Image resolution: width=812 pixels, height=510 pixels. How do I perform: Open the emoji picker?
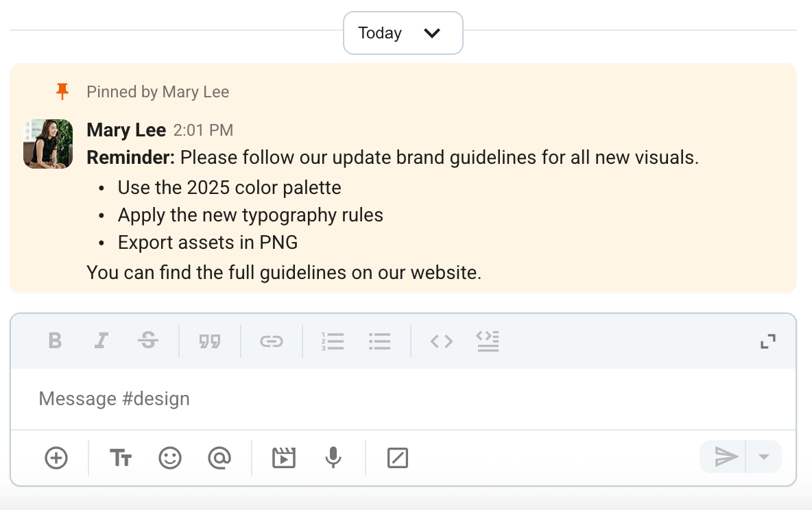170,457
